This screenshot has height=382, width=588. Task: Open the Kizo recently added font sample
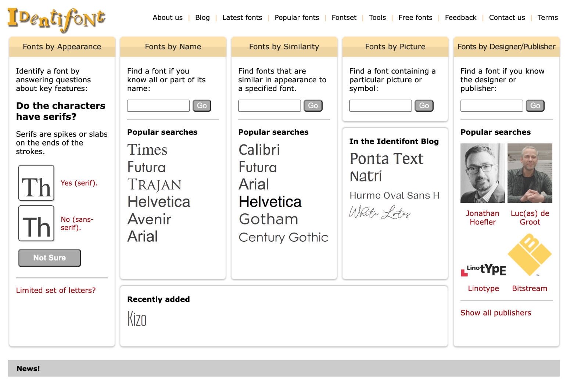coord(137,318)
